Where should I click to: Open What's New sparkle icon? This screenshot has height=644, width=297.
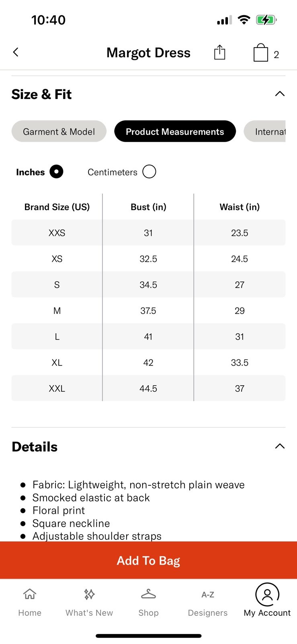pos(89,594)
